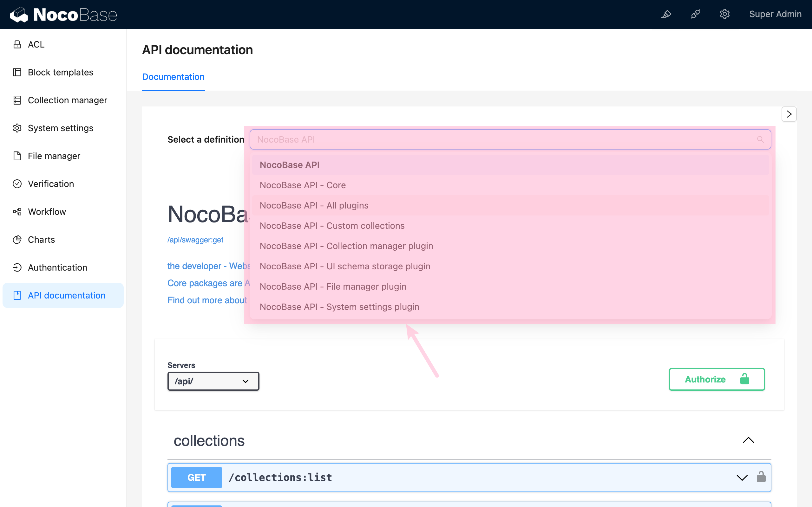This screenshot has width=812, height=507.
Task: Switch to the Documentation tab
Action: coord(173,77)
